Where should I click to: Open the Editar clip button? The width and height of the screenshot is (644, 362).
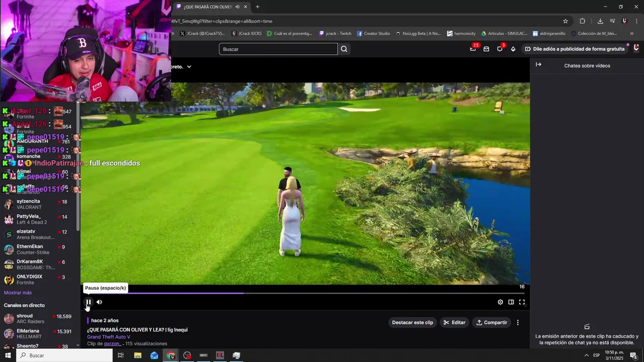coord(454,323)
